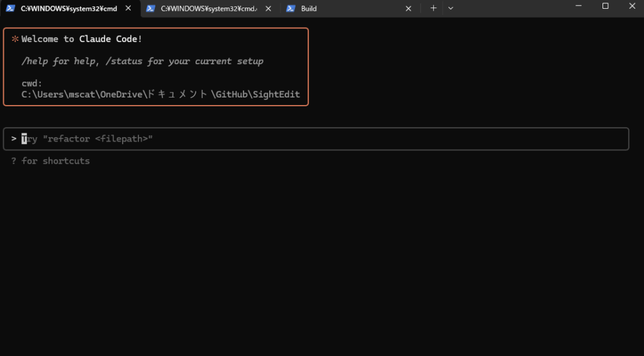
Task: Switch to the second system32 cmd tab
Action: [x=209, y=9]
